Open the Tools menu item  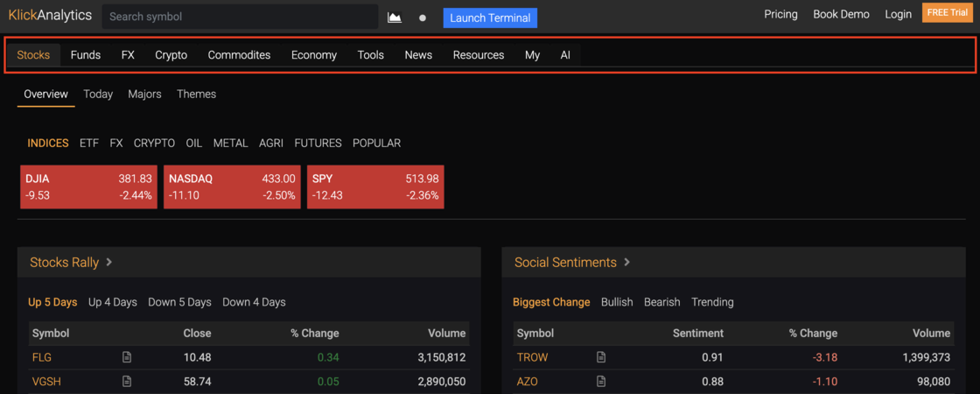click(371, 55)
